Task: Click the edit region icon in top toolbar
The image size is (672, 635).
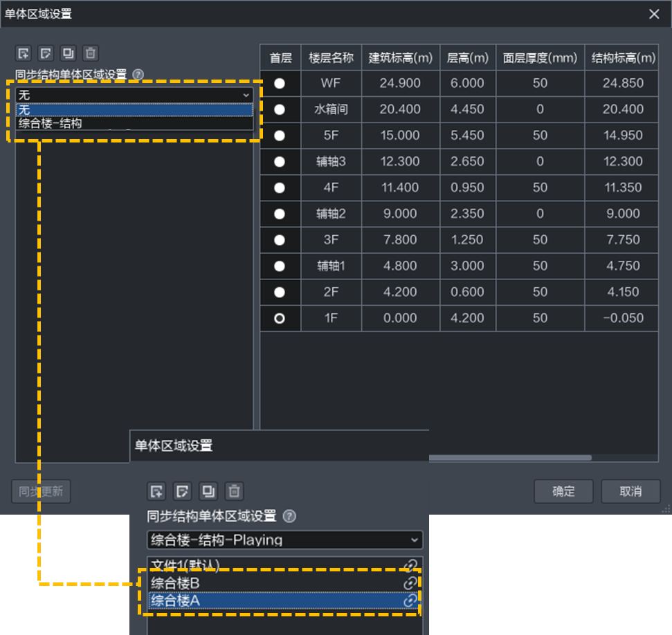Action: coord(46,53)
